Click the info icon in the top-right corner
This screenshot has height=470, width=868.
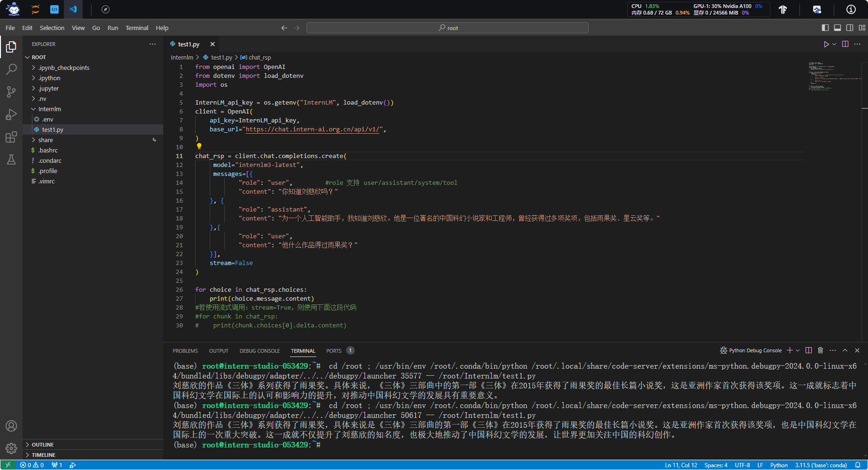point(851,9)
